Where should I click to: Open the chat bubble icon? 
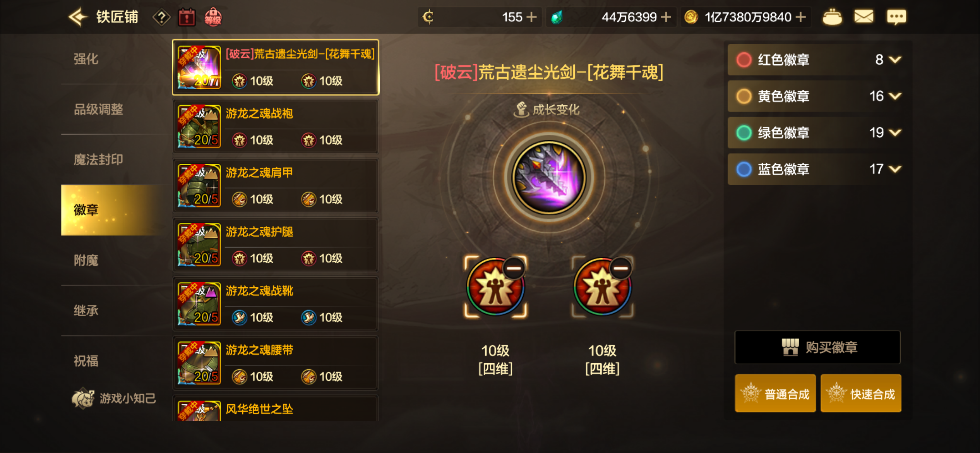click(x=896, y=17)
